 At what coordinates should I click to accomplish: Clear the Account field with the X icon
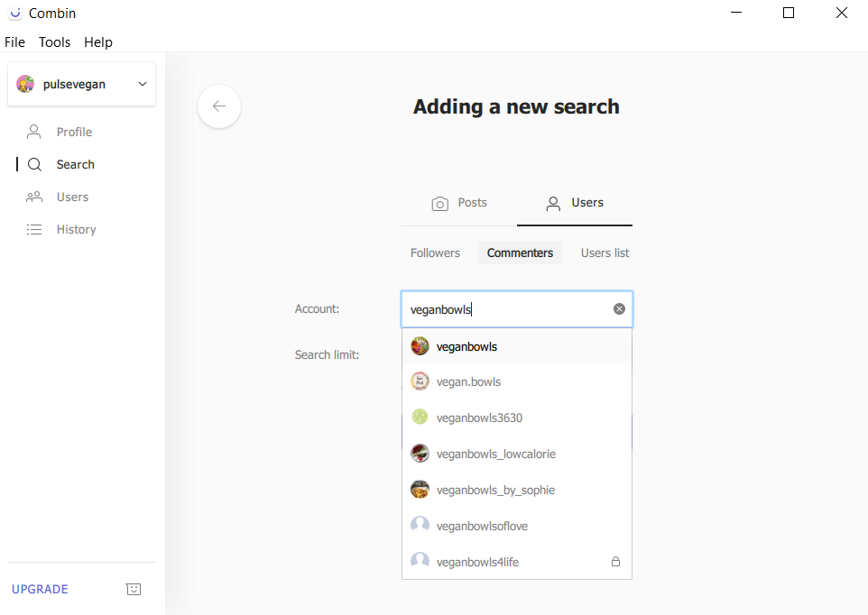click(x=620, y=309)
